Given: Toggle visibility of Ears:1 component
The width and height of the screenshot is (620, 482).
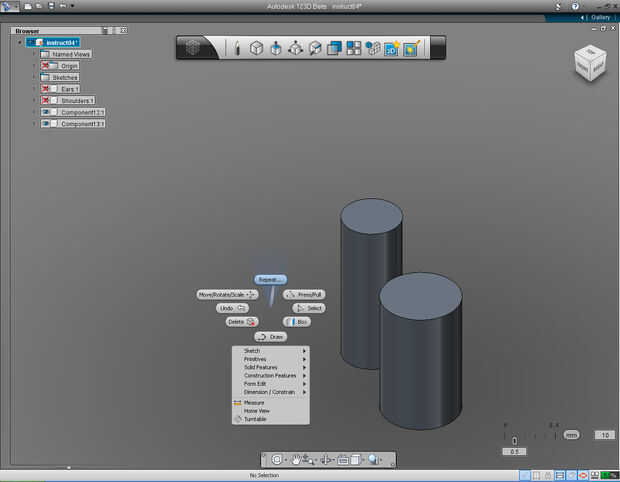Looking at the screenshot, I should [x=46, y=89].
